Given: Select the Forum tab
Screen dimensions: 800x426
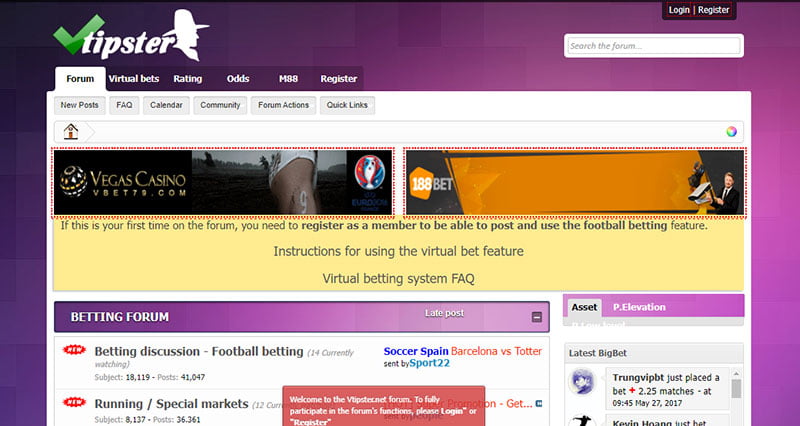Looking at the screenshot, I should coord(80,79).
